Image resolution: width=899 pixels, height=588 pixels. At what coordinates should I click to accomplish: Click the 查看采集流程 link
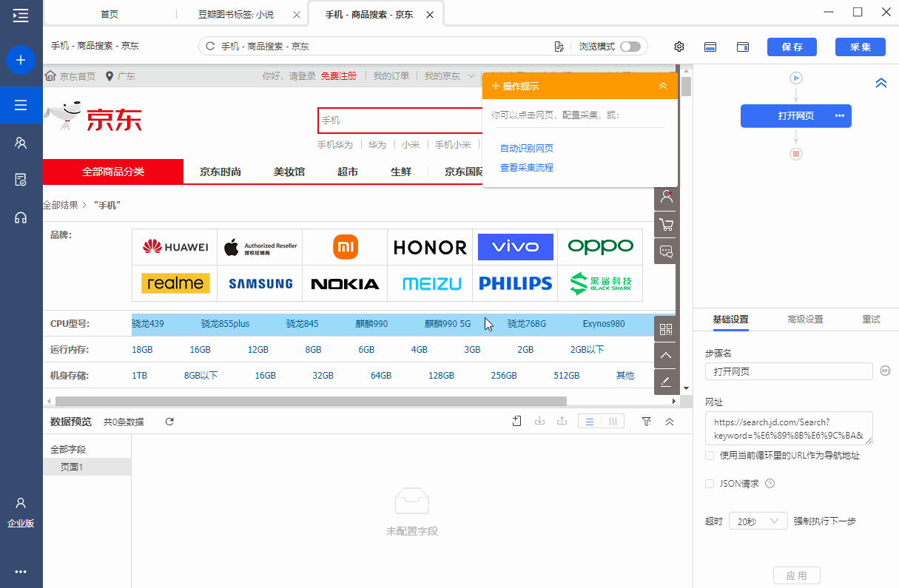(527, 168)
